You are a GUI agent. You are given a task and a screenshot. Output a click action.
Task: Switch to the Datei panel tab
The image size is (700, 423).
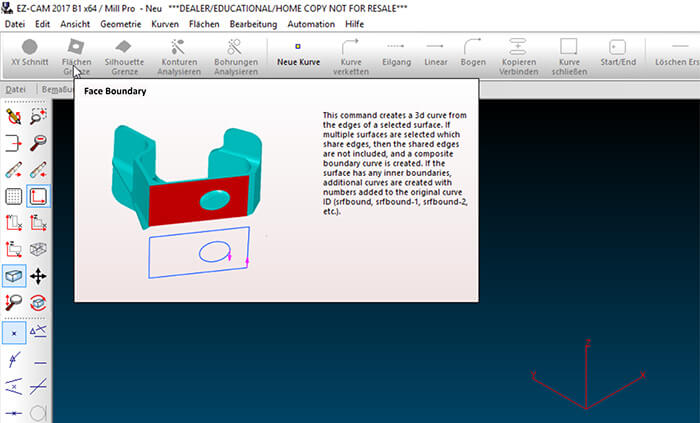pos(17,90)
